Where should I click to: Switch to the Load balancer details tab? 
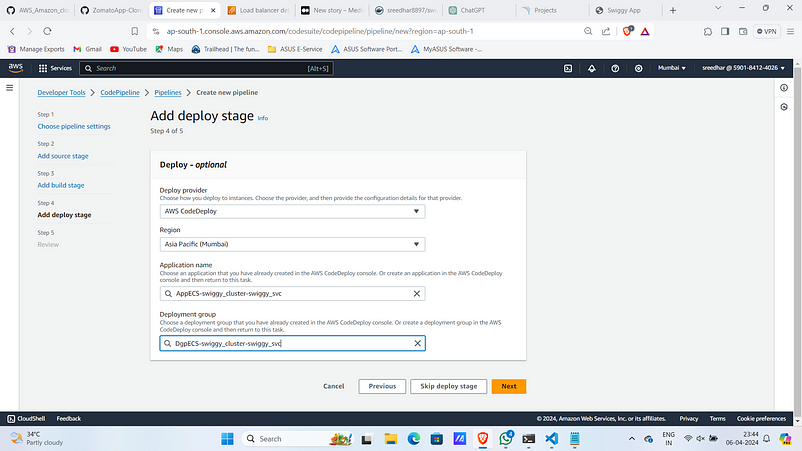pyautogui.click(x=259, y=10)
